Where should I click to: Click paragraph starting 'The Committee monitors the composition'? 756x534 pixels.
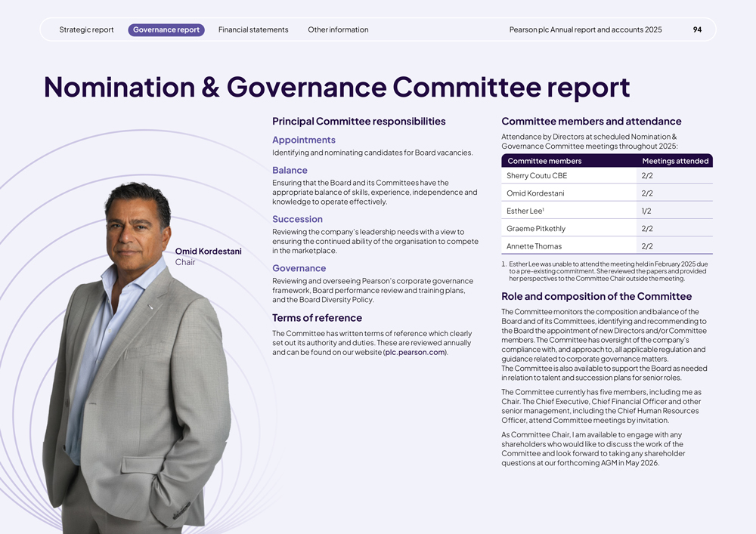coord(604,344)
